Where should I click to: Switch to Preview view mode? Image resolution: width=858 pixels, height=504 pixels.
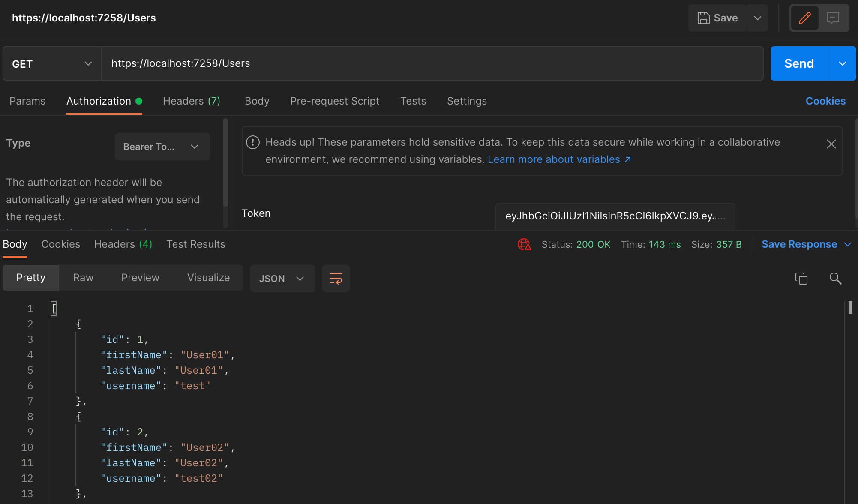(140, 278)
